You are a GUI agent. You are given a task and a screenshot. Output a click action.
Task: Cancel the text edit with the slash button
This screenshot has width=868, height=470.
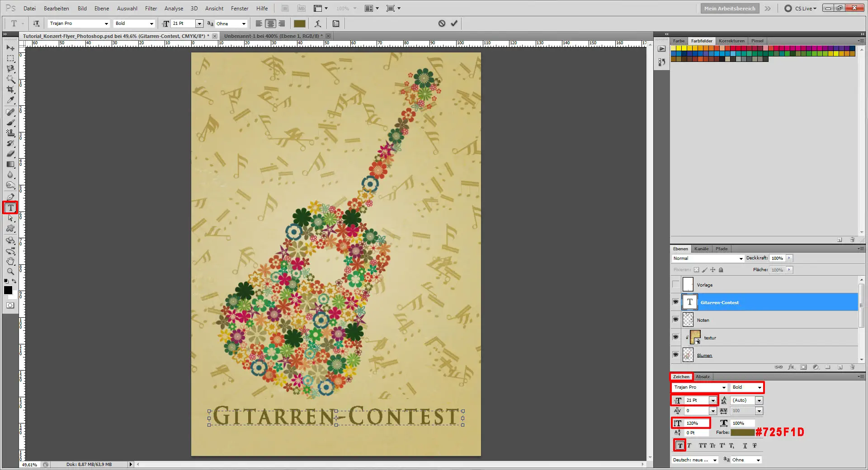(x=442, y=23)
